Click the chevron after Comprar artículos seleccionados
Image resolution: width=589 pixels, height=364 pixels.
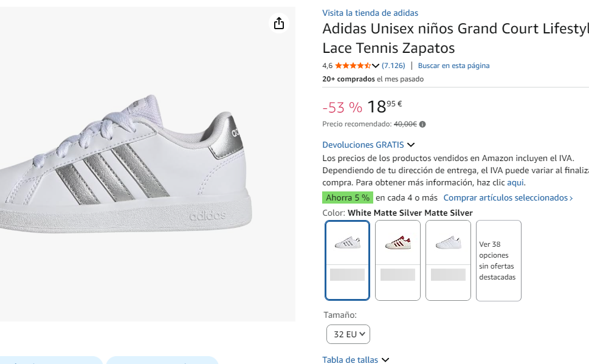(x=571, y=198)
